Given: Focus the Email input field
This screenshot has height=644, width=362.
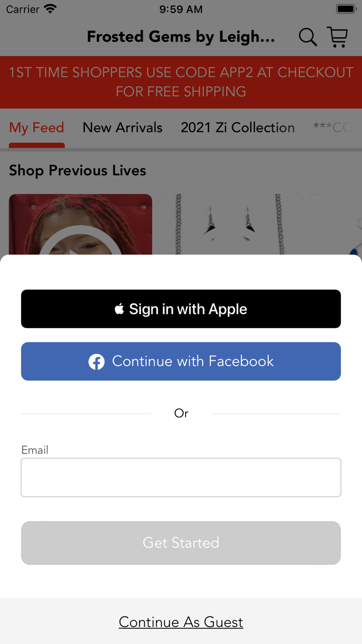Looking at the screenshot, I should coord(181,477).
